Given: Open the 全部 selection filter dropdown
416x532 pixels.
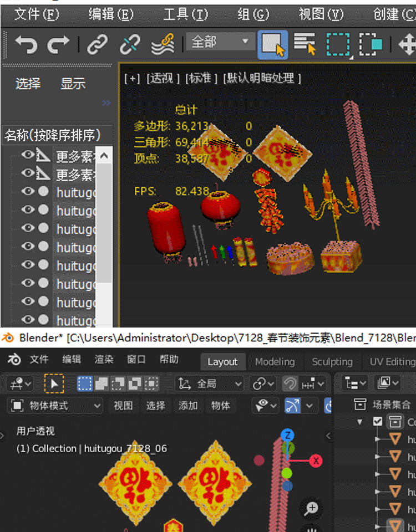Looking at the screenshot, I should point(220,42).
